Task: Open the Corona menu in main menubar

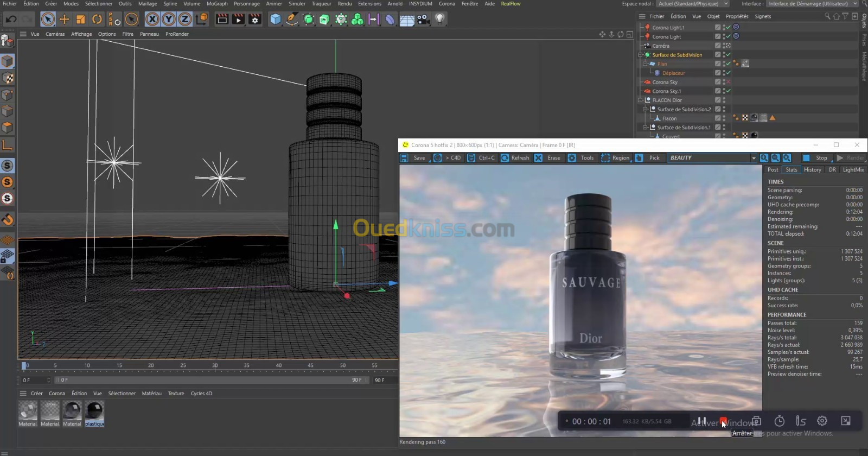Action: tap(446, 4)
